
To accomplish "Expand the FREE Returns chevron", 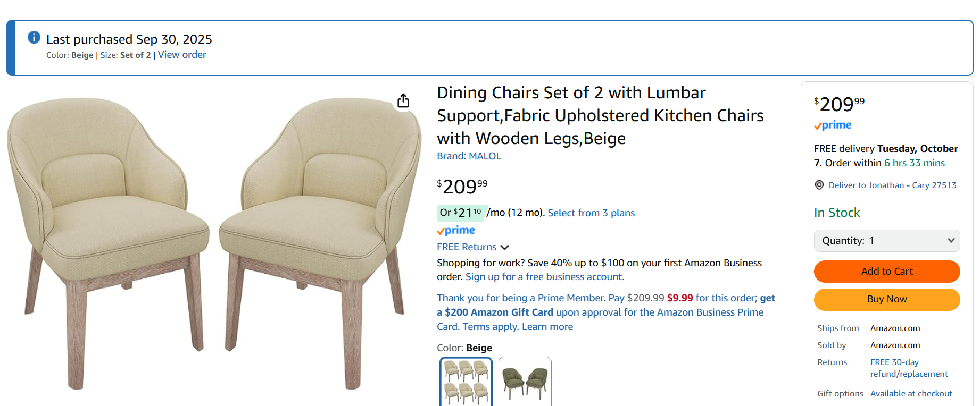I will 505,247.
